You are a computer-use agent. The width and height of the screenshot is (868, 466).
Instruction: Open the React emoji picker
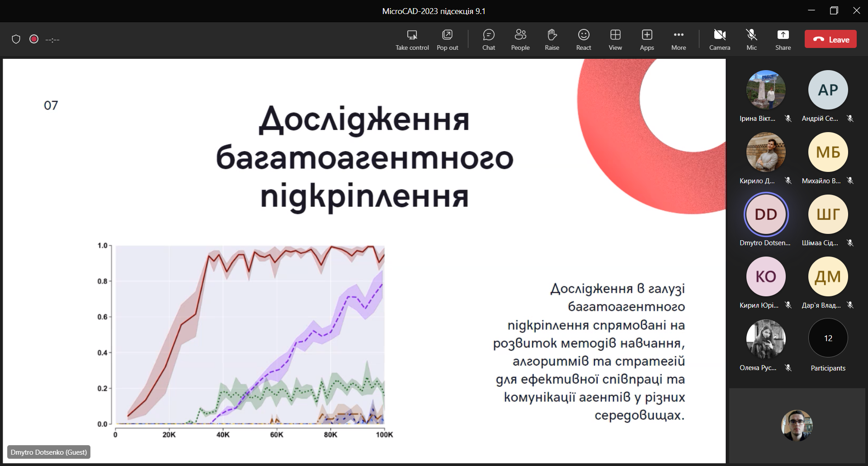click(583, 39)
